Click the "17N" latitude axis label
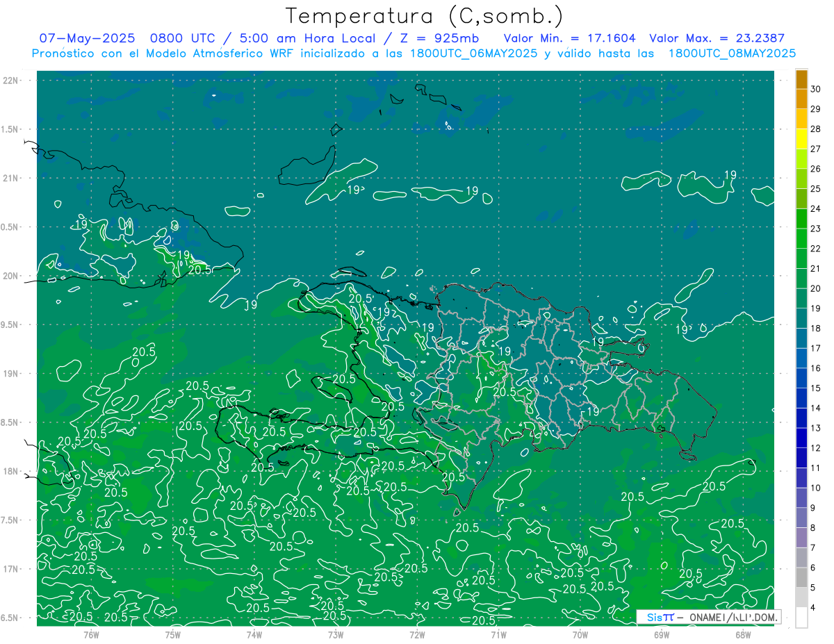The image size is (834, 644). click(x=10, y=569)
